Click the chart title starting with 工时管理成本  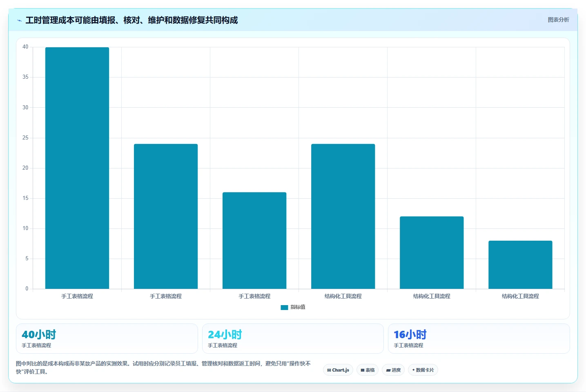tap(131, 20)
